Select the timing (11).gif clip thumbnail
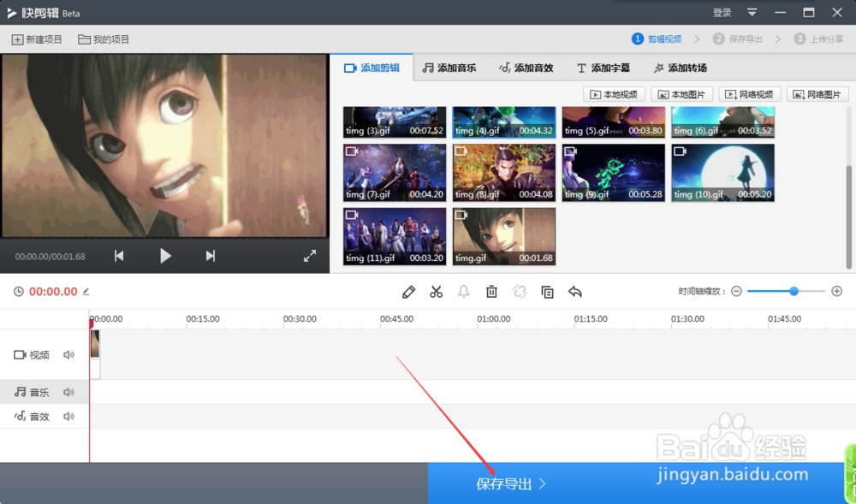 [395, 236]
